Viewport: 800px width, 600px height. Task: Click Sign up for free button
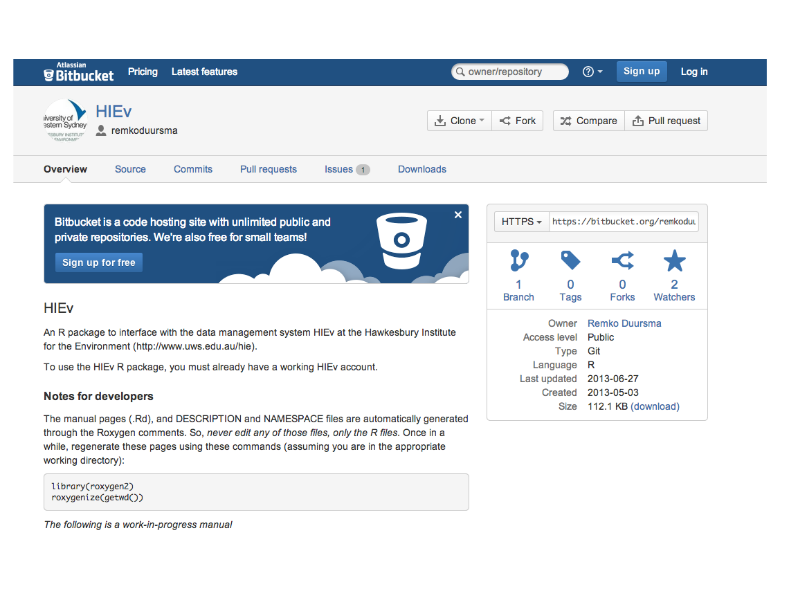(x=98, y=263)
